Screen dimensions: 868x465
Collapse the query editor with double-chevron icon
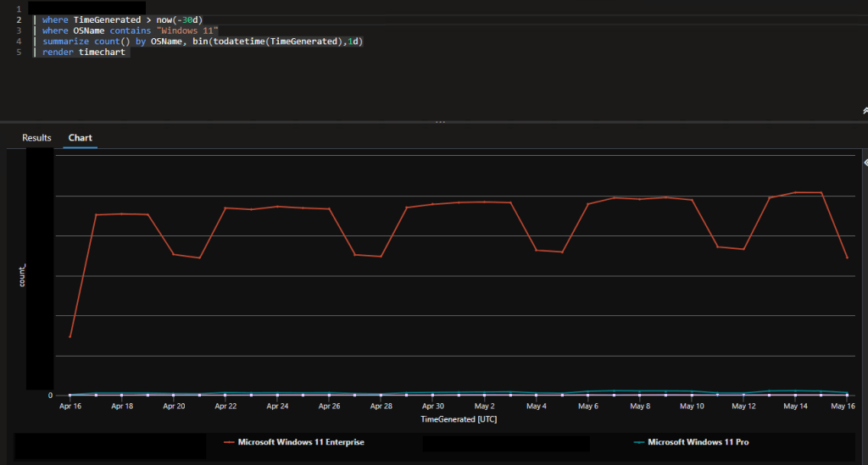pyautogui.click(x=864, y=110)
